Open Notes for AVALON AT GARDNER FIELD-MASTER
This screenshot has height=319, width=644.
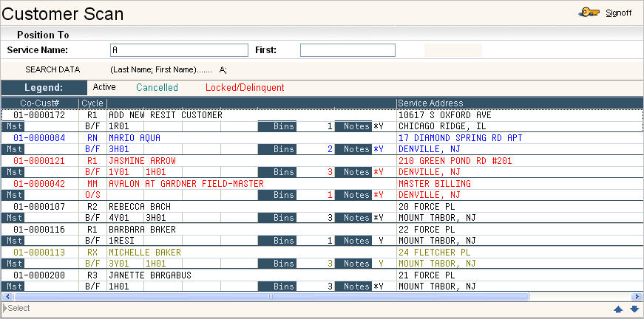(353, 195)
